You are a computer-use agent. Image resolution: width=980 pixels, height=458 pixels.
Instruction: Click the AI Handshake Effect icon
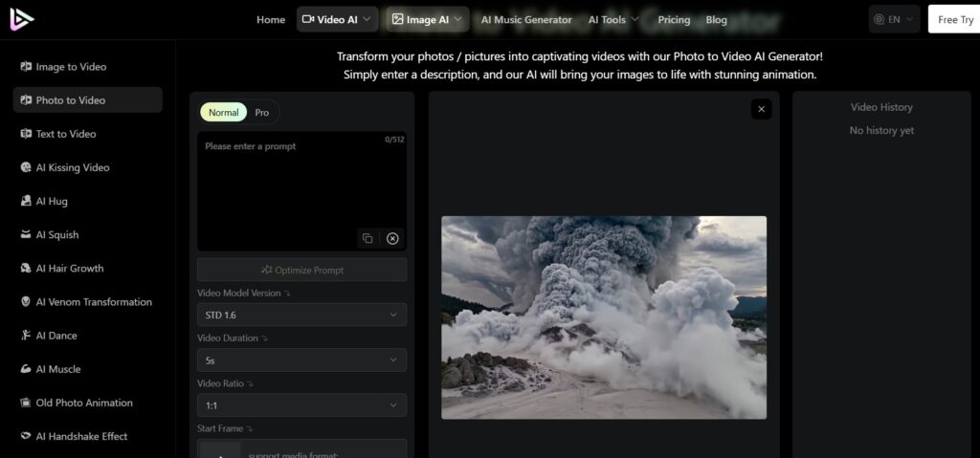26,436
